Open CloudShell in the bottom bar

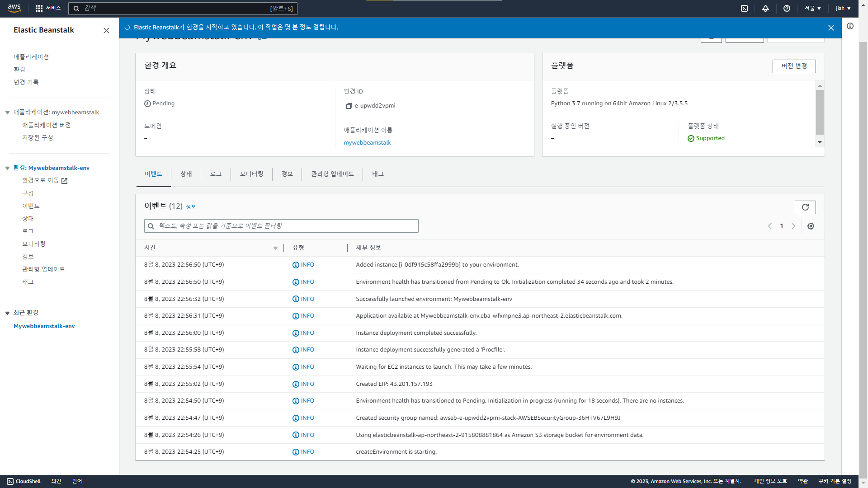coord(24,481)
